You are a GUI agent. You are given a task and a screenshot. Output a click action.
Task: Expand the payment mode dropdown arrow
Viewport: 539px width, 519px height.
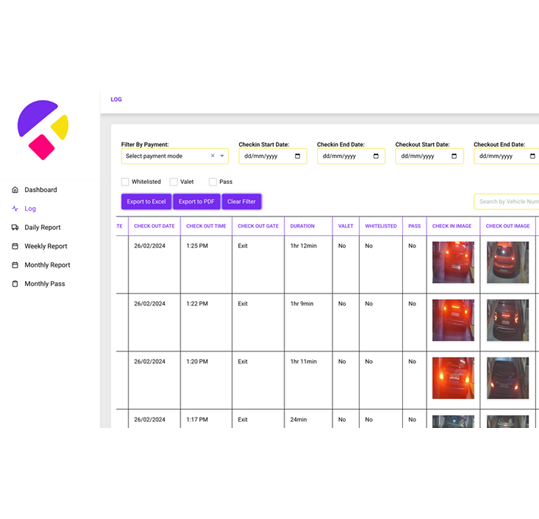222,156
